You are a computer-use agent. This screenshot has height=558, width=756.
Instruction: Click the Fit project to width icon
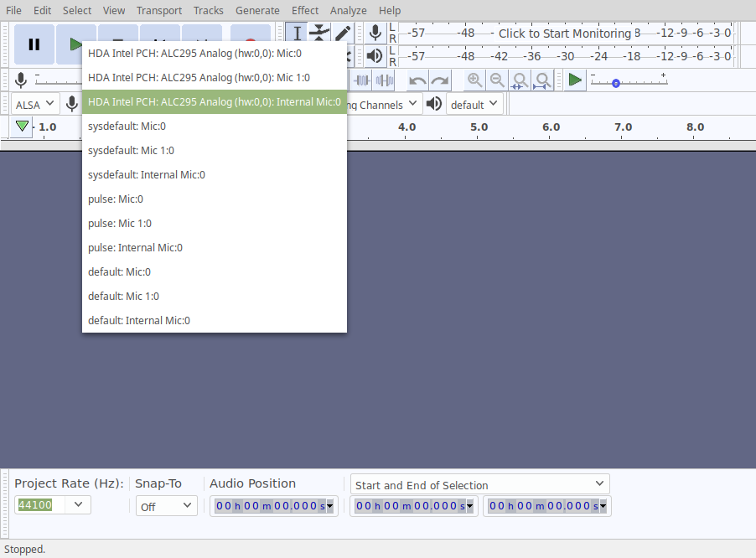[x=542, y=80]
